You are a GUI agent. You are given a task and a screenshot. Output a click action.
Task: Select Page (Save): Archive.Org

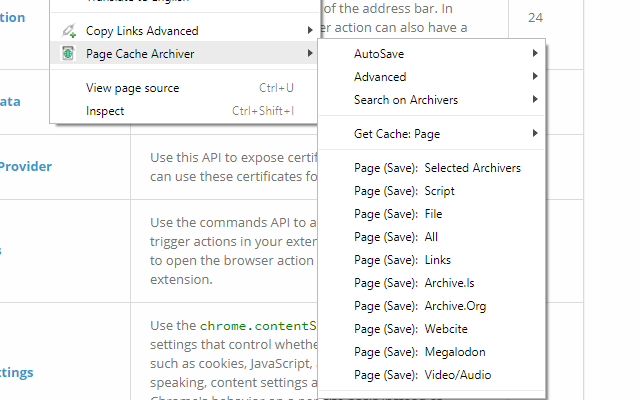[431, 306]
